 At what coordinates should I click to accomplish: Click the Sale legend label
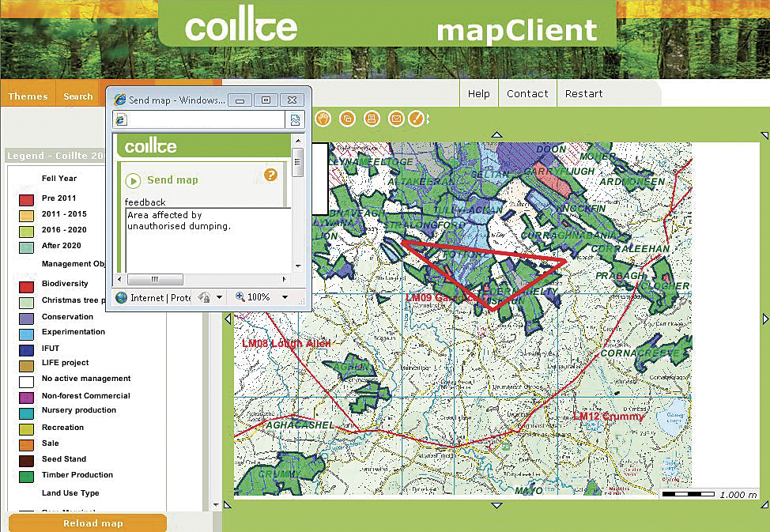pyautogui.click(x=50, y=443)
